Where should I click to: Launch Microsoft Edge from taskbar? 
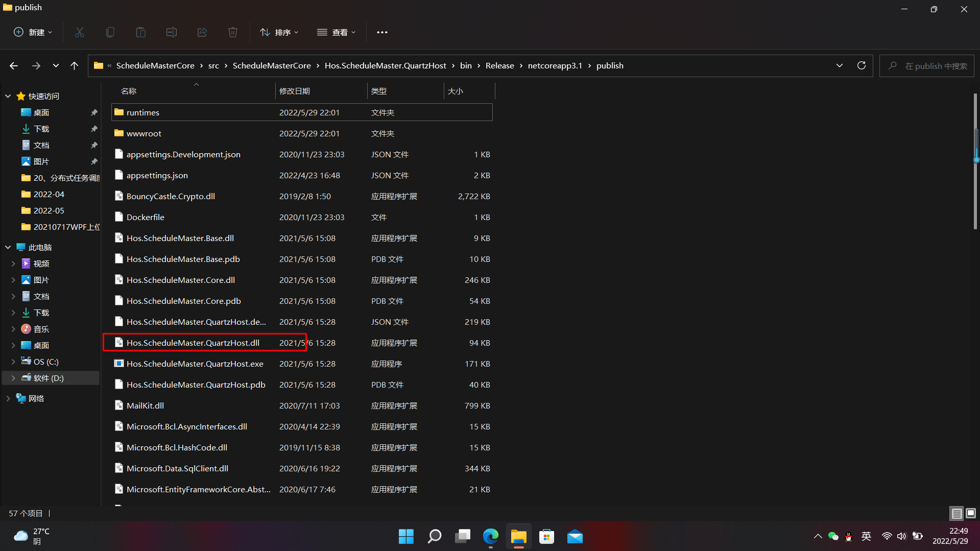pyautogui.click(x=491, y=537)
